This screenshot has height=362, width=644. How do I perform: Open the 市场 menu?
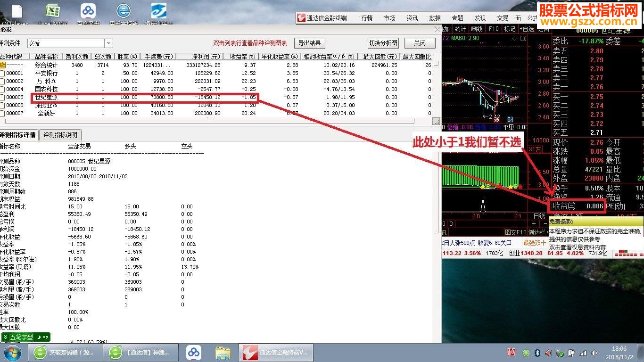coord(389,18)
